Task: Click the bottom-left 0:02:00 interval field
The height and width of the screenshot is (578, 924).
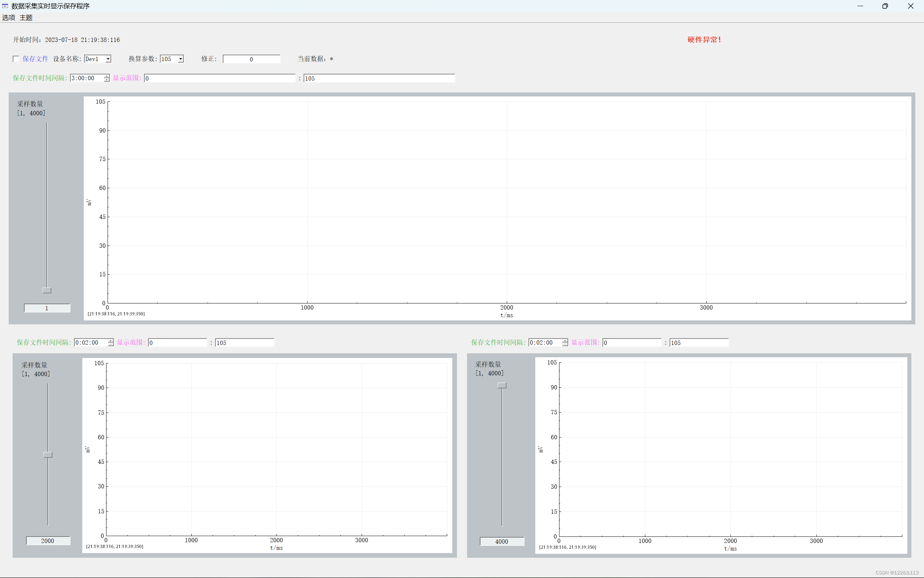Action: pyautogui.click(x=91, y=342)
